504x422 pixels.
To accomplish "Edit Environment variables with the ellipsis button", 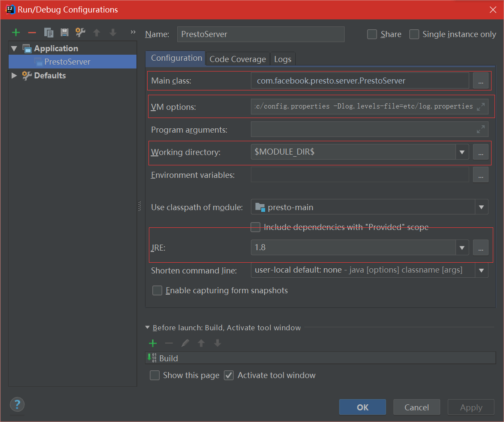I will pos(480,175).
